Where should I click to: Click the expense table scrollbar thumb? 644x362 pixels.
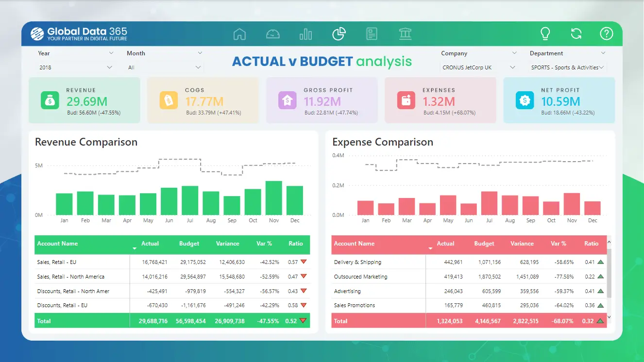point(610,273)
